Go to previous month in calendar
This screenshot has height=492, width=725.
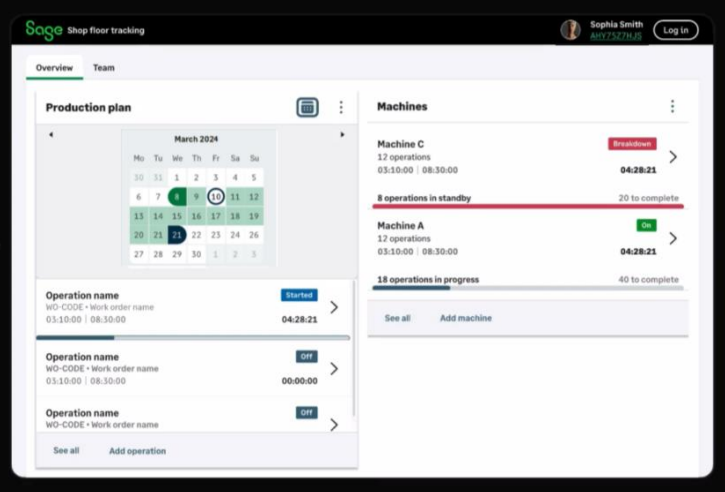click(x=51, y=135)
